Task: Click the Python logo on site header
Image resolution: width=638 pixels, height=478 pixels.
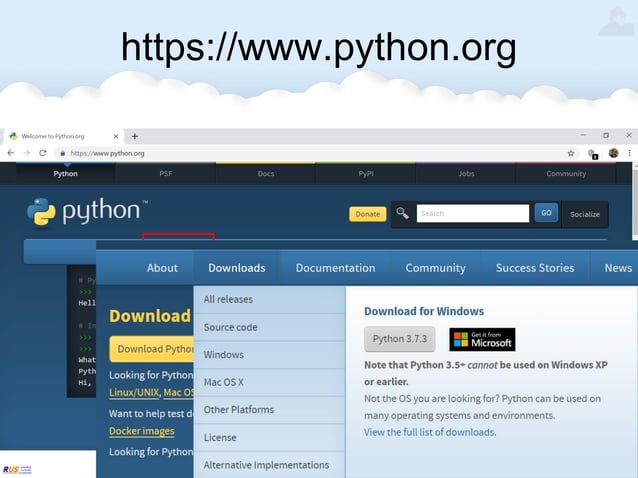Action: point(87,212)
